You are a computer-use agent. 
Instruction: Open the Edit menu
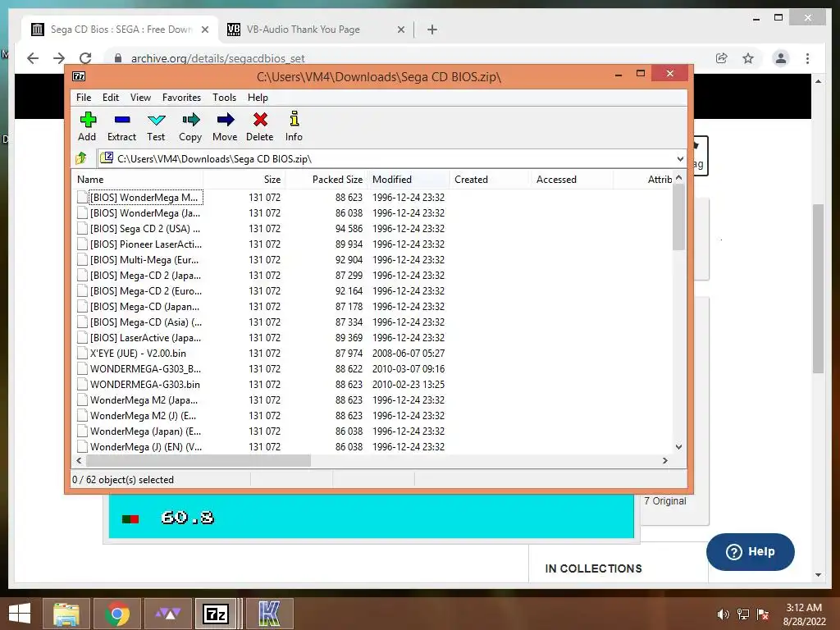(111, 98)
